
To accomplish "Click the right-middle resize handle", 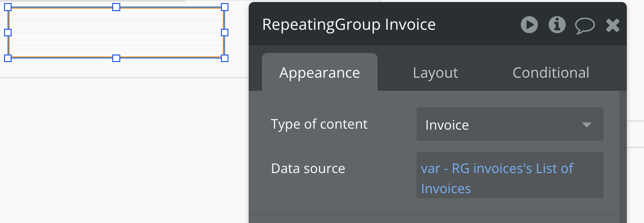I will 225,32.
